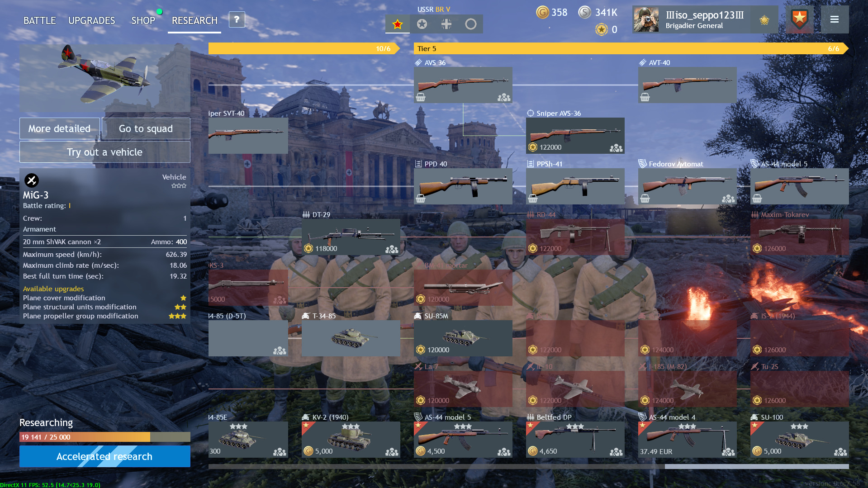Click the MiG-3 plane preview image

[104, 78]
